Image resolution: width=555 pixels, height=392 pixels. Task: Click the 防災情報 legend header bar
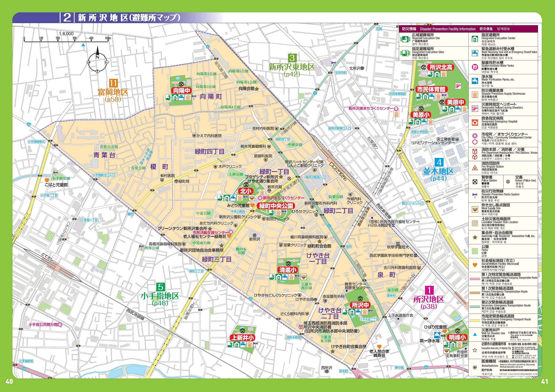point(468,29)
